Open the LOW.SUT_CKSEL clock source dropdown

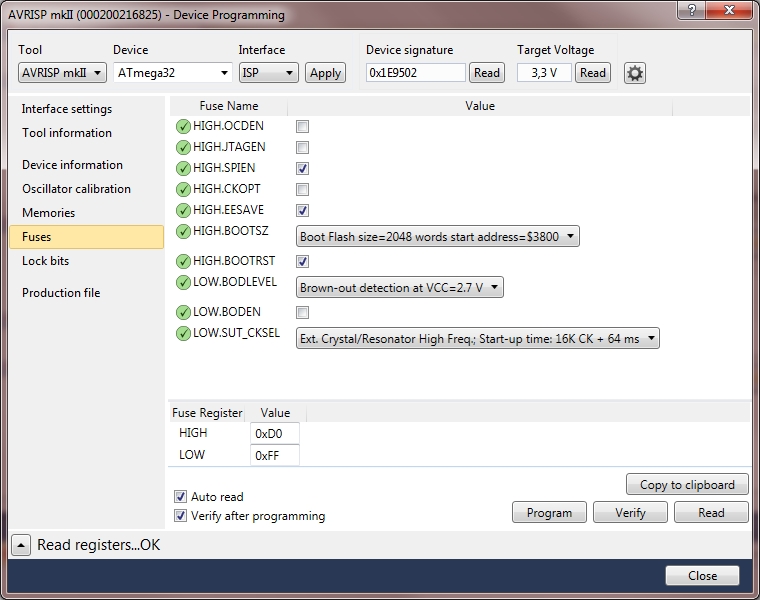tap(477, 338)
